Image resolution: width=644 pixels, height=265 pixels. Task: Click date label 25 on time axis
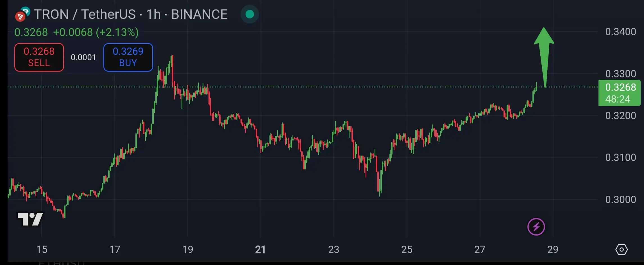407,250
